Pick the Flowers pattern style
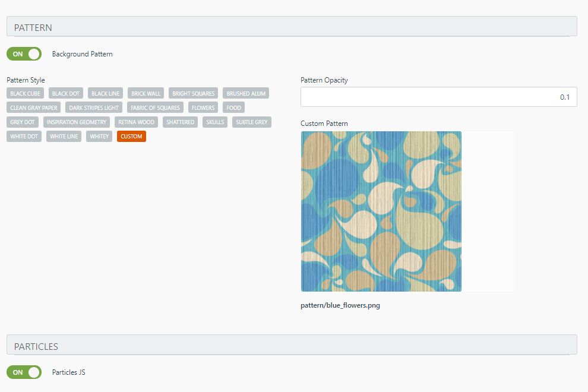Viewport: 588px width, 392px height. coord(203,108)
